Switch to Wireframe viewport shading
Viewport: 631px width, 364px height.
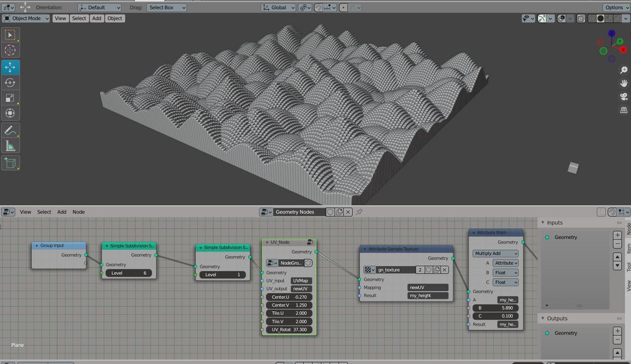point(591,18)
